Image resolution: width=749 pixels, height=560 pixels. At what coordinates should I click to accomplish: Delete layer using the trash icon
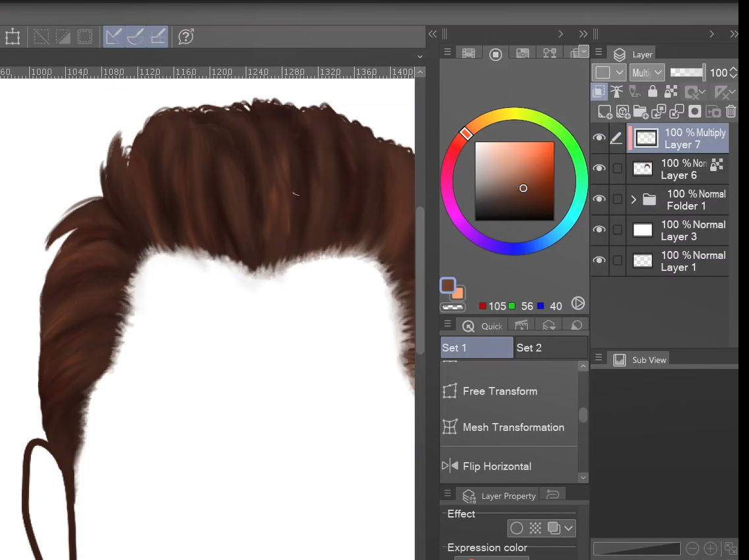(731, 112)
